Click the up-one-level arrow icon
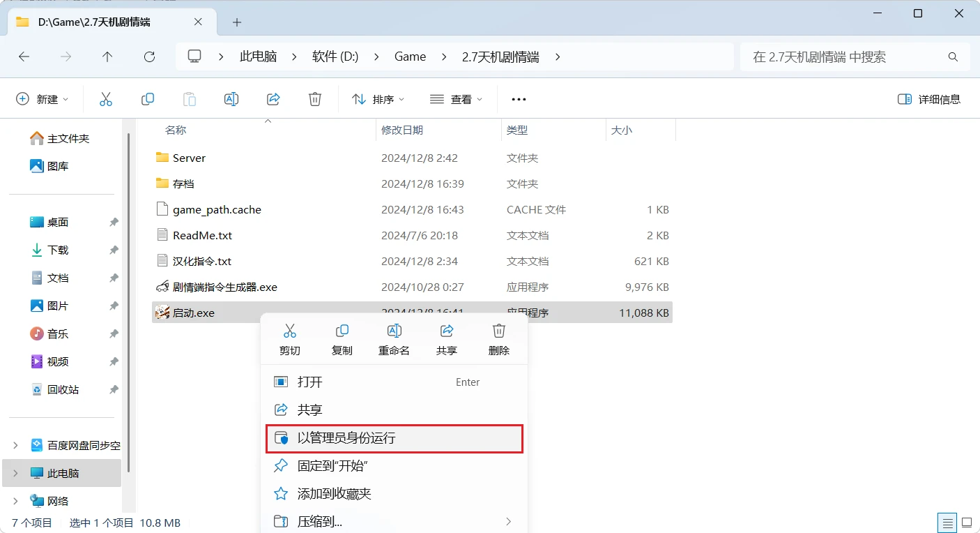Screen dimensions: 980x533 click(x=107, y=57)
